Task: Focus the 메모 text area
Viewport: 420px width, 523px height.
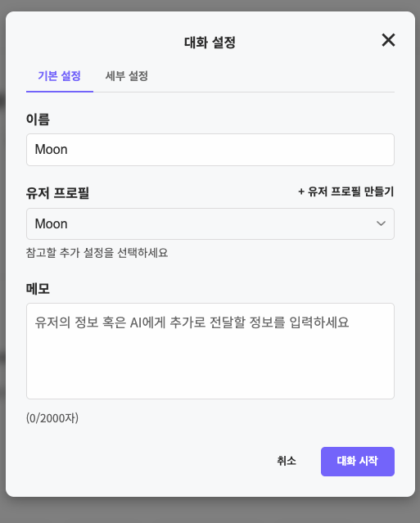Action: pyautogui.click(x=210, y=351)
